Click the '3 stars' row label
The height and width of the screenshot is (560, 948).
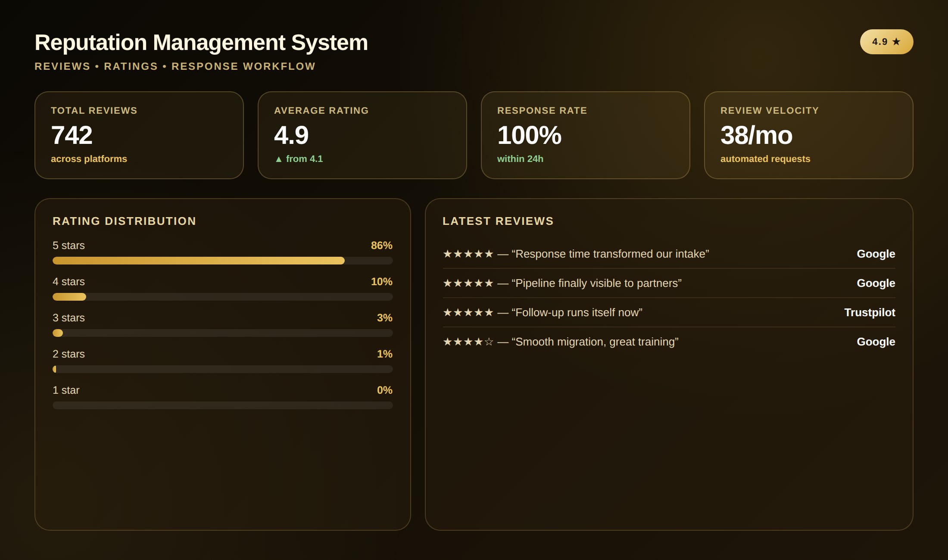[x=69, y=318]
